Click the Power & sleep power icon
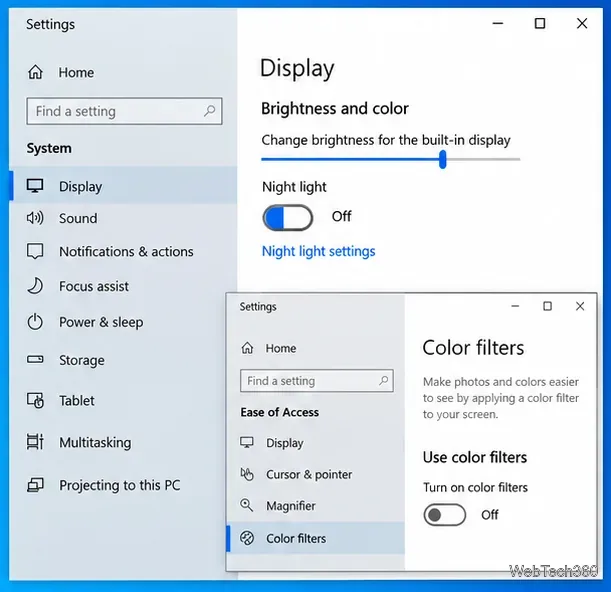The image size is (611, 592). point(35,322)
